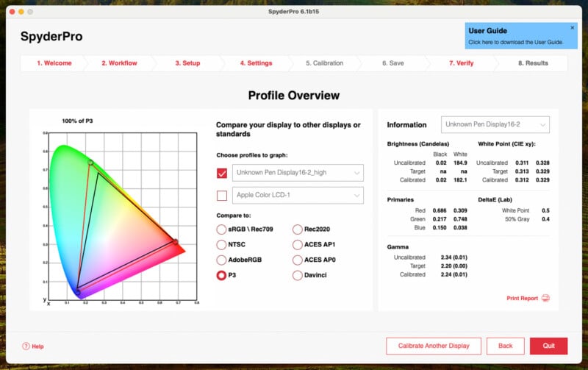Open the User Guide download banner
Viewport: 588px width, 370px height.
tap(521, 35)
